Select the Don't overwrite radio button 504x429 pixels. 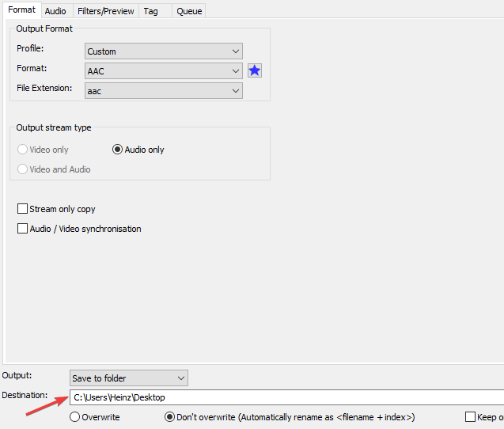point(169,417)
